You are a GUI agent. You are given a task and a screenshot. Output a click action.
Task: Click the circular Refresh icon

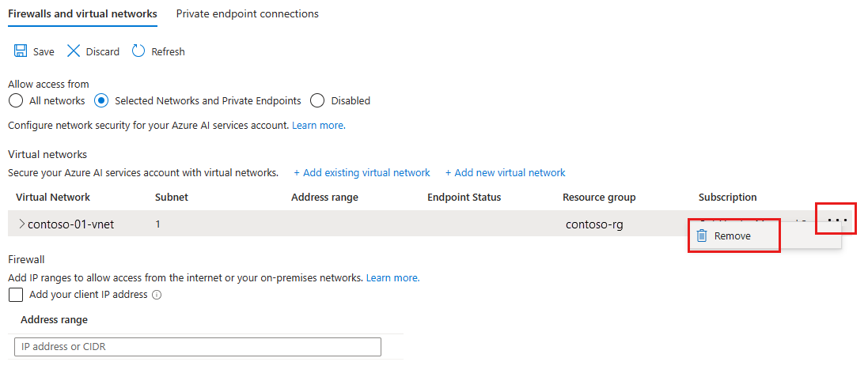click(138, 51)
